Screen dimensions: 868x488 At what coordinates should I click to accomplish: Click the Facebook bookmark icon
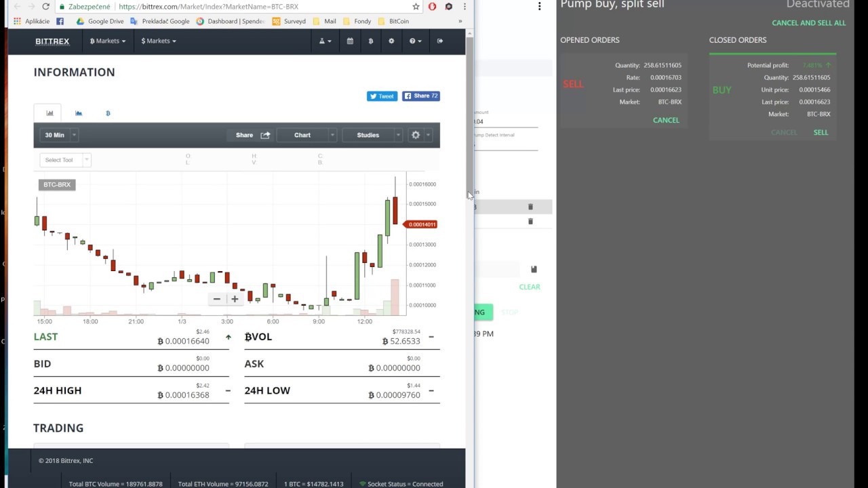click(x=60, y=21)
